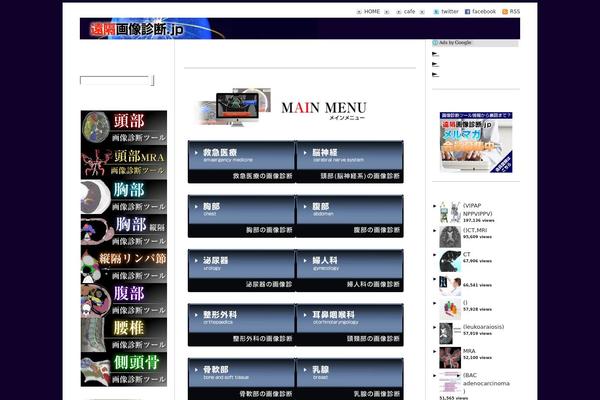The width and height of the screenshot is (600, 400).
Task: Open 耳鼻咽喉科 otorhinolaryngology menu tile
Action: (350, 325)
